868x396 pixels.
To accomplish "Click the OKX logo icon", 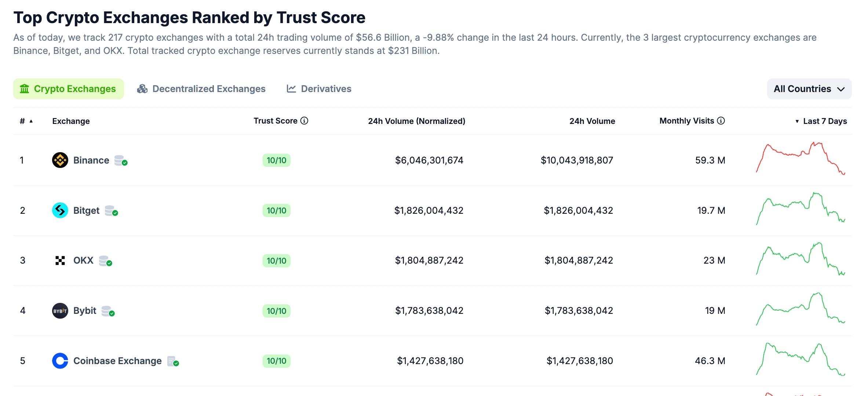I will point(60,261).
